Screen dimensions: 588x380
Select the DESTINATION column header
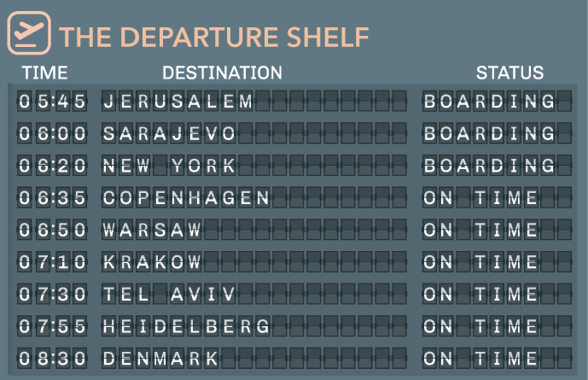(x=223, y=73)
